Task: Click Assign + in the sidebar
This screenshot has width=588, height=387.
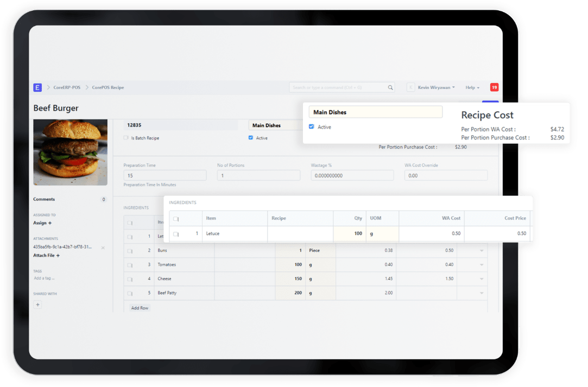Action: pos(42,223)
